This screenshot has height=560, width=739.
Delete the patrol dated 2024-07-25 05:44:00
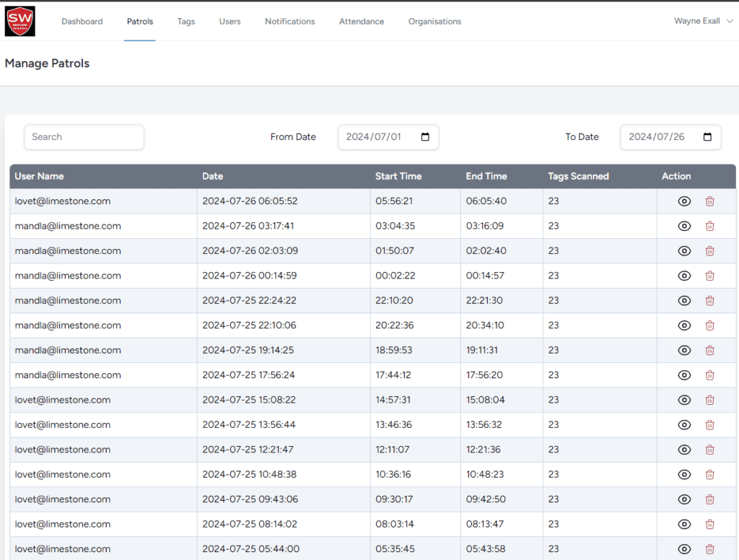point(709,549)
